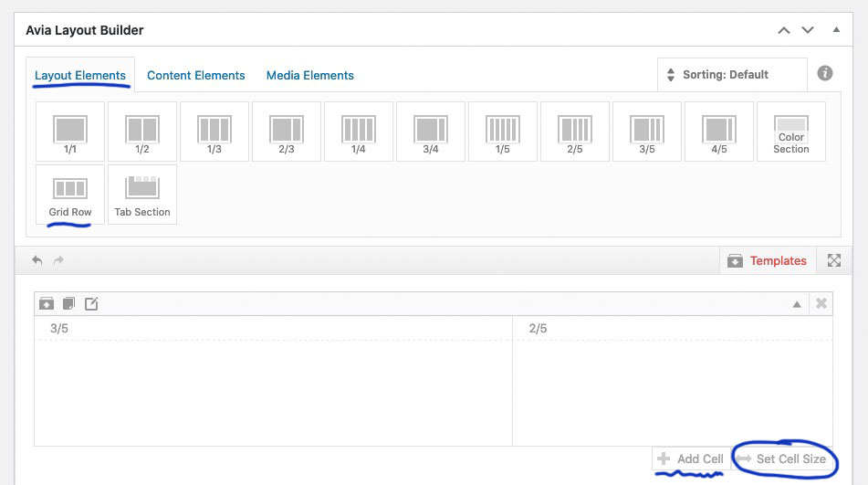Insert a Color Section element
868x485 pixels.
791,132
